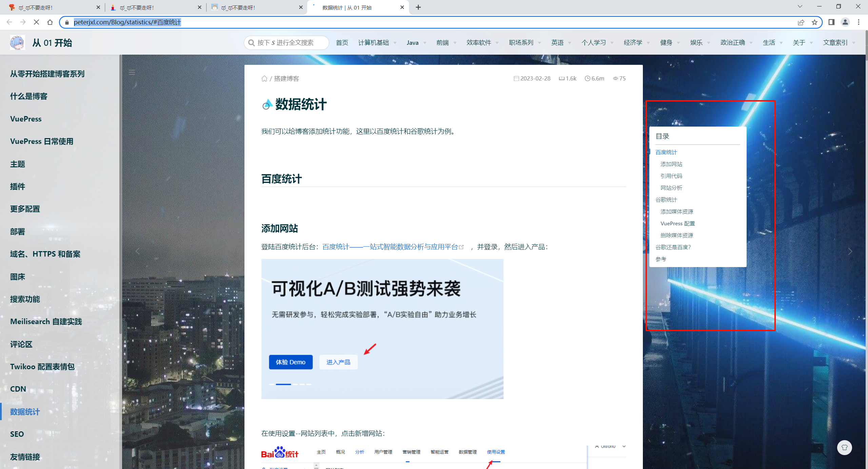Open Twikoo 配置表情包 in the sidebar

point(42,367)
